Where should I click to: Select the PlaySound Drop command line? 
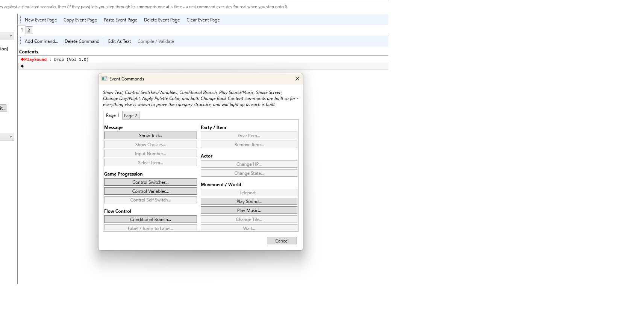203,59
